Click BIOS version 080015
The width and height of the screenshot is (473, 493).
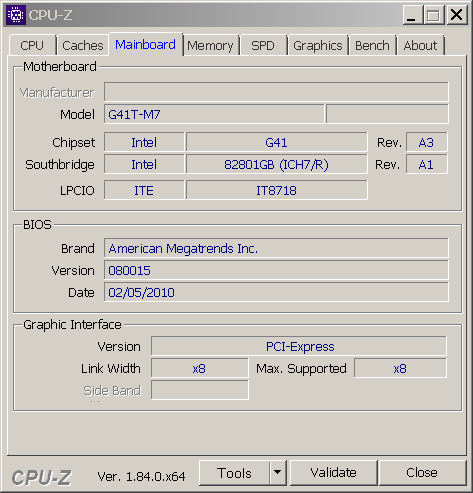(276, 270)
